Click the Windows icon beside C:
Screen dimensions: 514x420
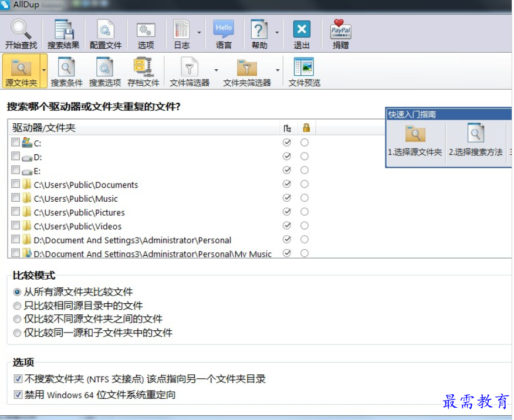[27, 142]
